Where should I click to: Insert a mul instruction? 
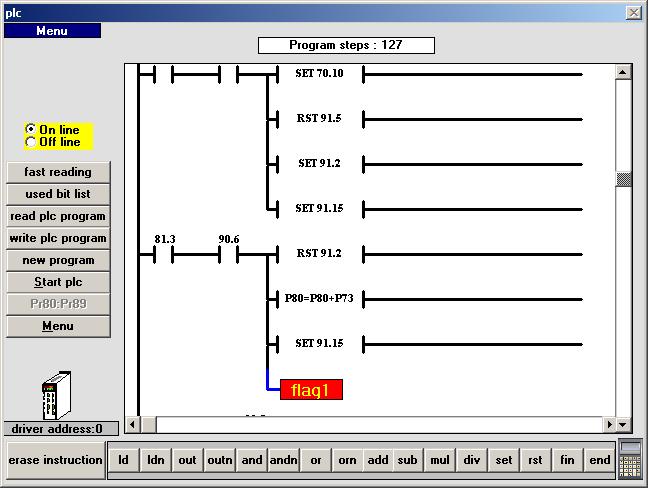(x=440, y=460)
